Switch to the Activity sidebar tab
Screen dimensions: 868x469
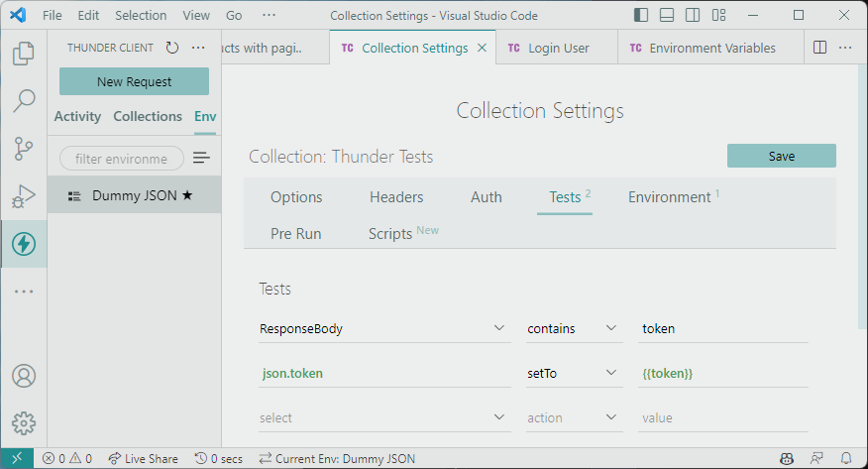click(x=77, y=116)
